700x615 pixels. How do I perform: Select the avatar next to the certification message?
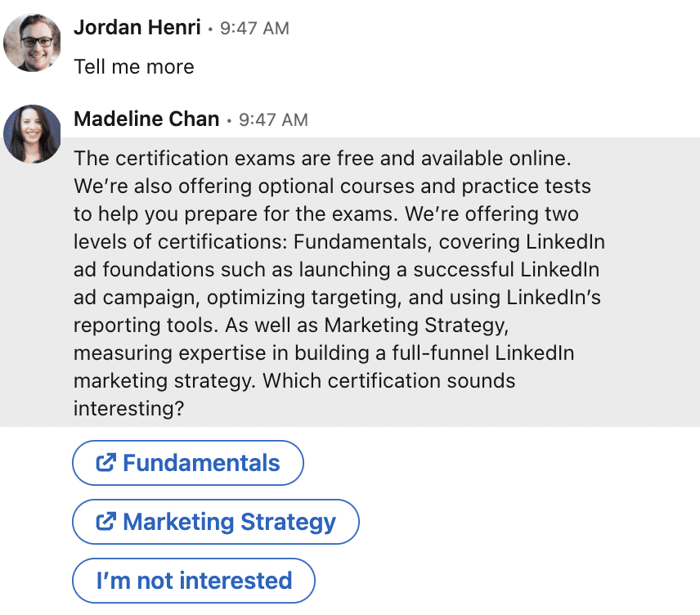pos(32,133)
